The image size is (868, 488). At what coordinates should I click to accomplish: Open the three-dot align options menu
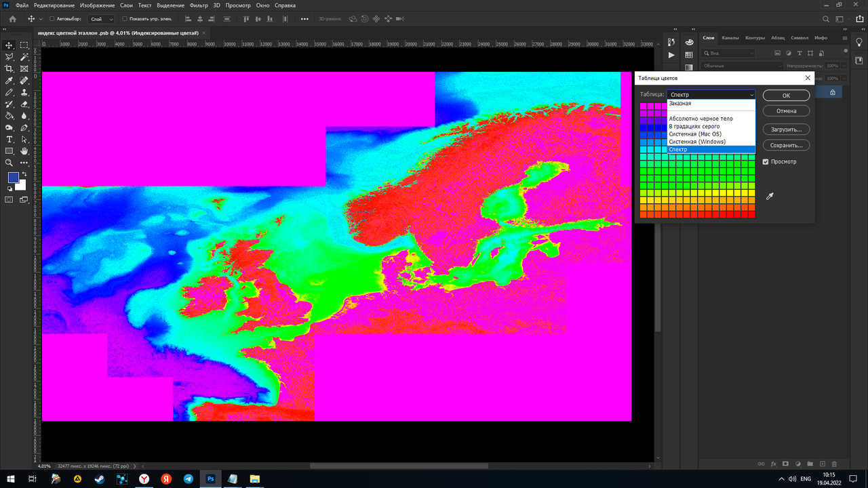(x=304, y=19)
